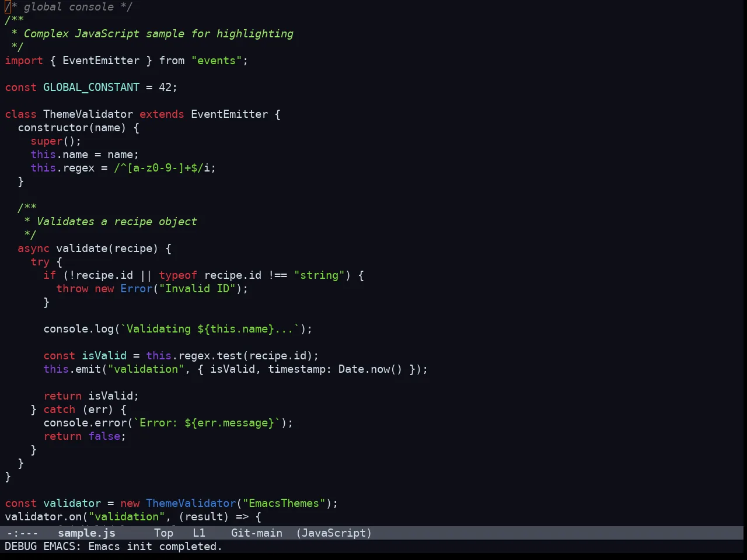Click the echo area message 'Emacs init completed.'

coord(155,547)
